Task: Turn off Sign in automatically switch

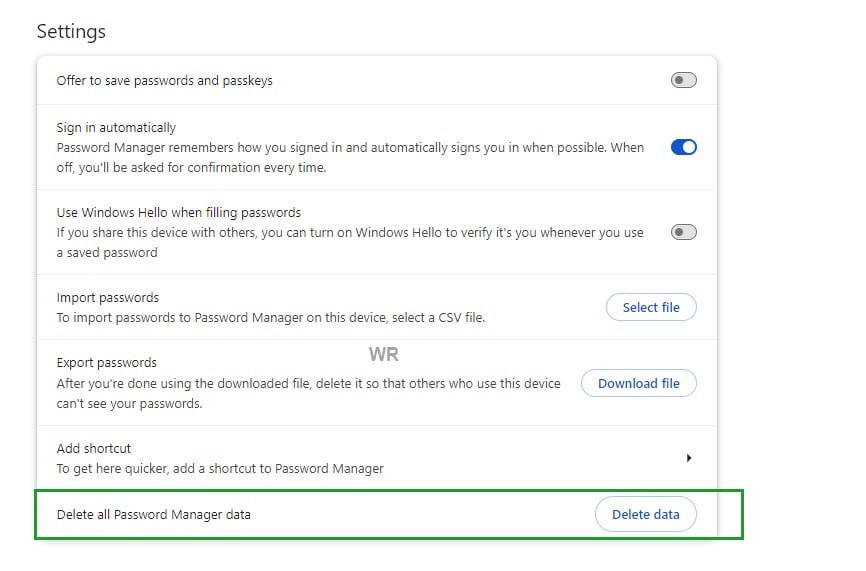Action: tap(683, 147)
